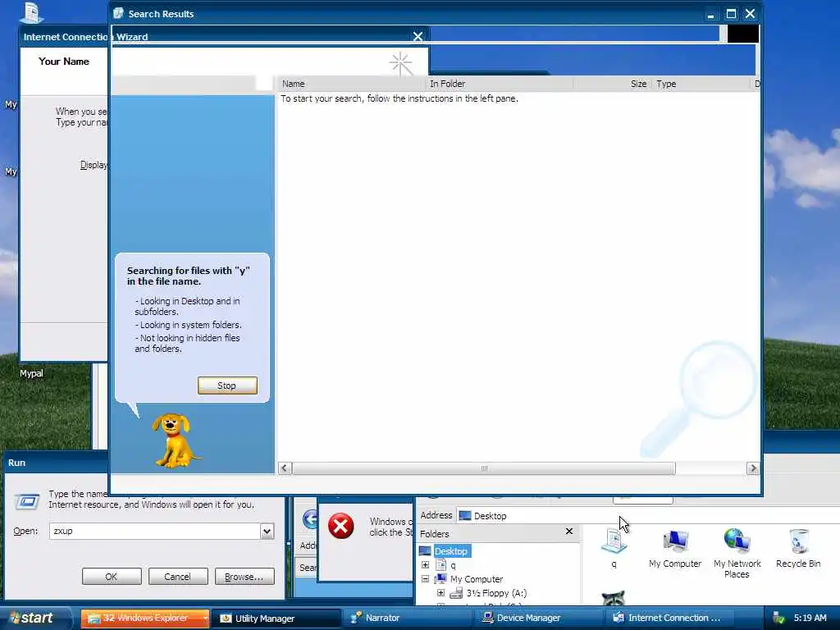Expand 3½ Floppy (A:) in the Folders tree

coord(441,593)
